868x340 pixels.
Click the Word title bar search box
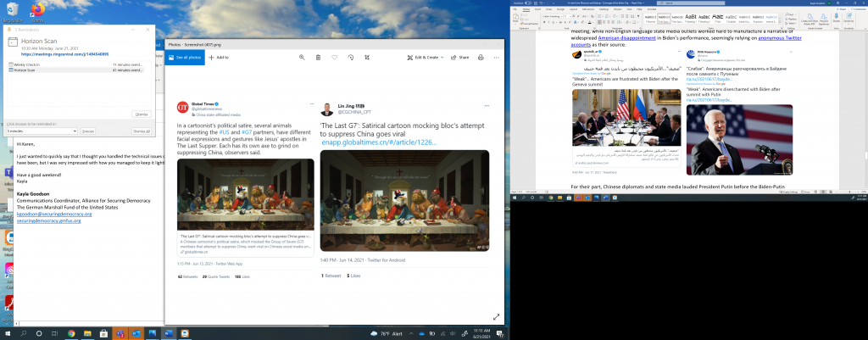[691, 3]
